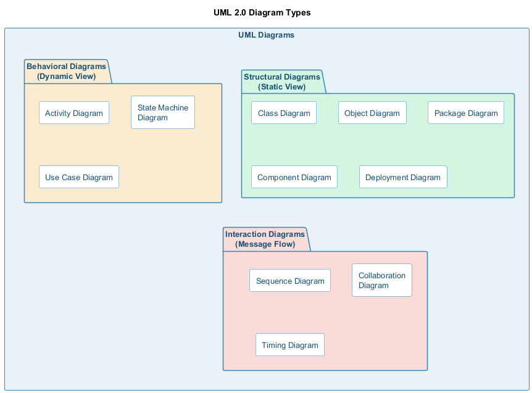Click the UML Diagrams title label
This screenshot has width=532, height=393.
click(x=266, y=35)
